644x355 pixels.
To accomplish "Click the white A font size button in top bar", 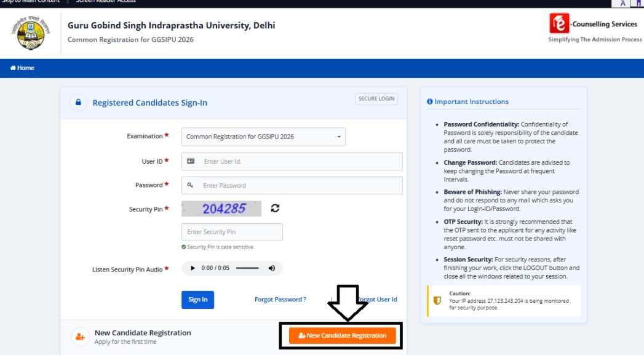I will click(x=622, y=3).
